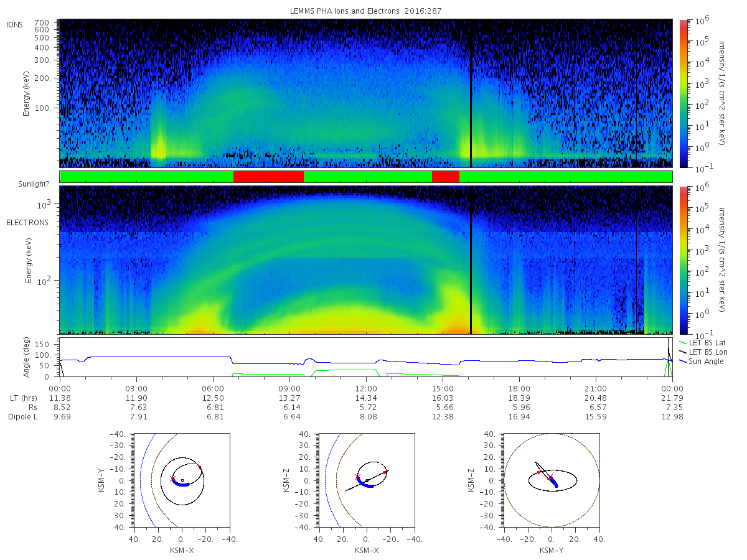The image size is (747, 560).
Task: Click the Dipole L value 12.38
Action: click(443, 416)
